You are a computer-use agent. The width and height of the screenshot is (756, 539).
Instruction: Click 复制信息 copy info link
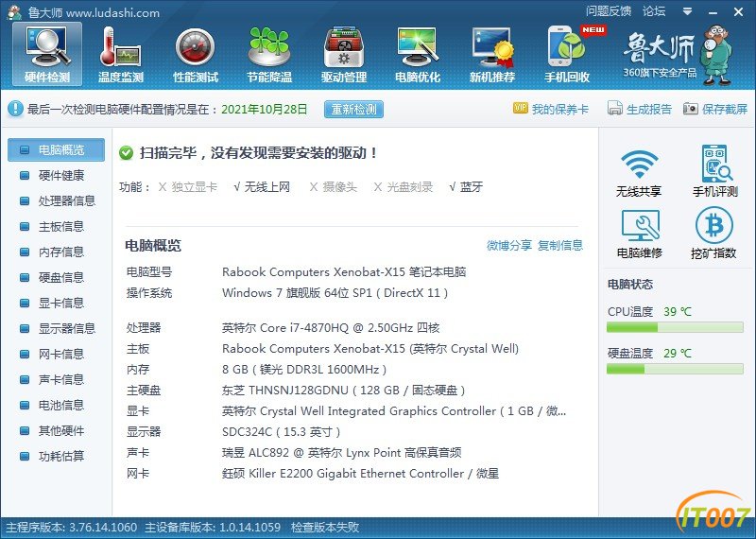click(560, 246)
